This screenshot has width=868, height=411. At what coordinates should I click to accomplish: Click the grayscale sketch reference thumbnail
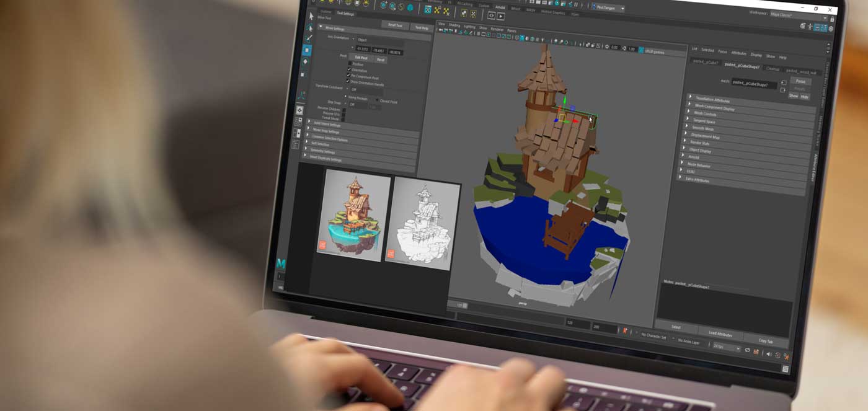pyautogui.click(x=423, y=223)
